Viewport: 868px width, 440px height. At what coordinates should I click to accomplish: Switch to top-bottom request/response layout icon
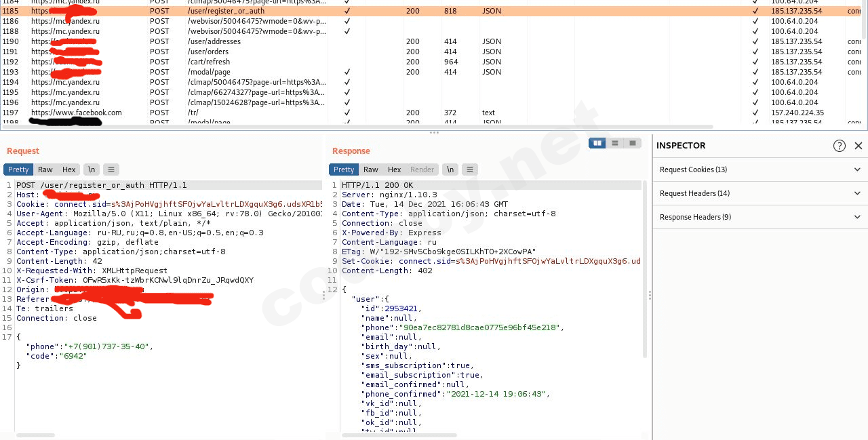pyautogui.click(x=615, y=143)
